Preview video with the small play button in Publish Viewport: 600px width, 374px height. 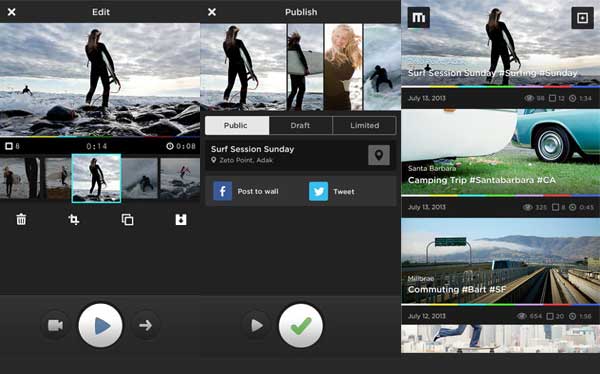click(x=256, y=325)
